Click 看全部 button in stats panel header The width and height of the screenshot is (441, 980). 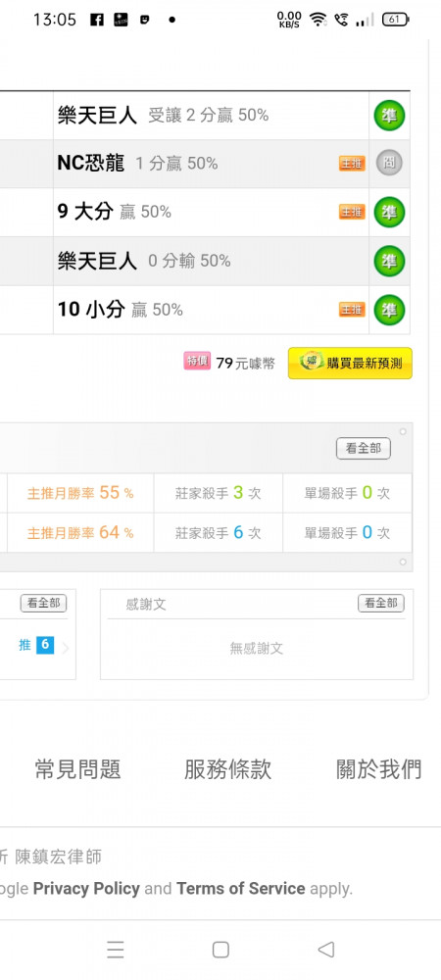[364, 449]
